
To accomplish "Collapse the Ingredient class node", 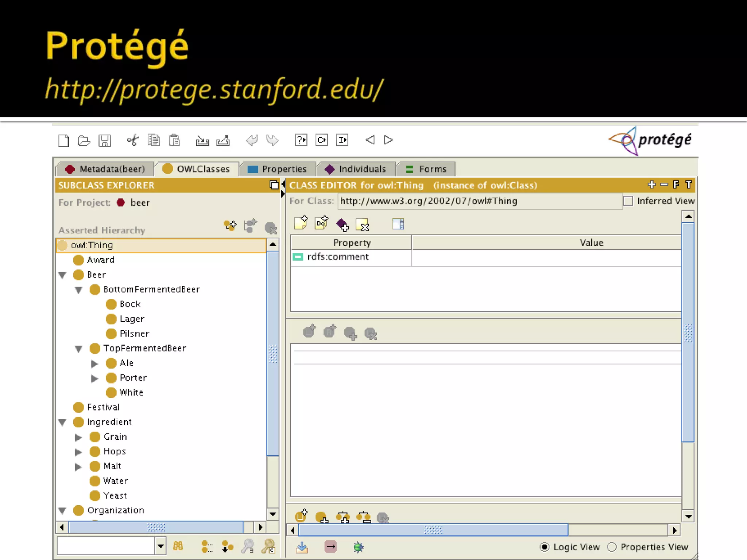I will pyautogui.click(x=62, y=423).
